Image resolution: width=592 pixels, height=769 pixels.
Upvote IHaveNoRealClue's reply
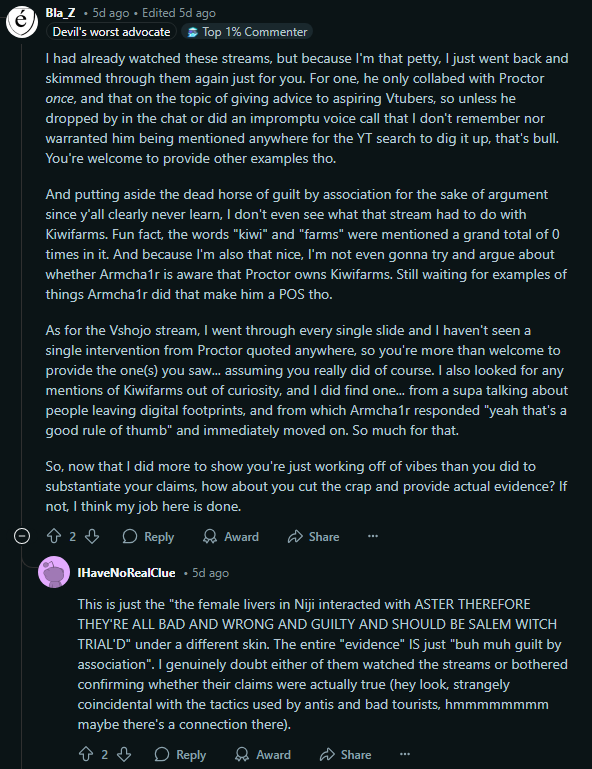(x=86, y=754)
